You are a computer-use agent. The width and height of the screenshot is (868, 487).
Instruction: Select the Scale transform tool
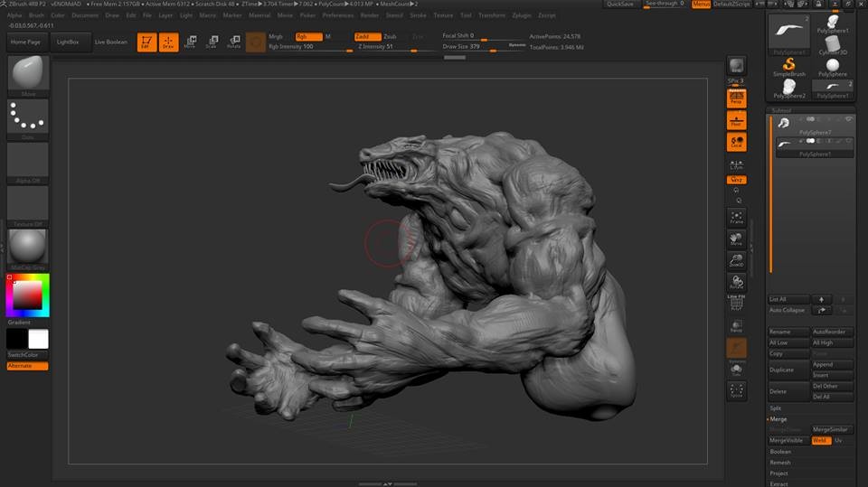(212, 42)
